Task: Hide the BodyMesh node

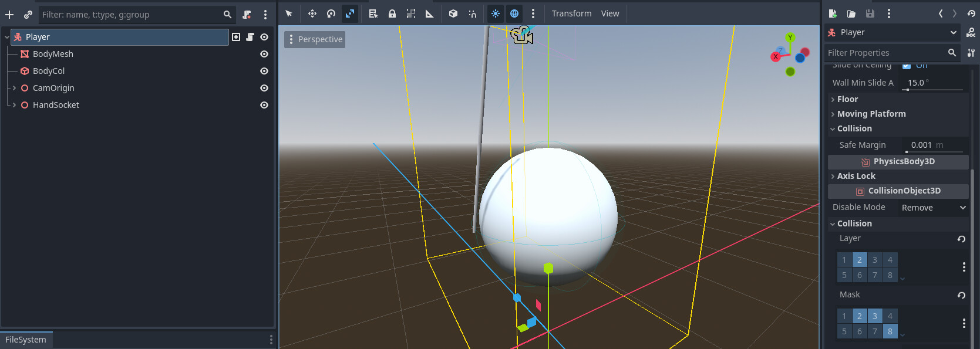Action: [264, 54]
